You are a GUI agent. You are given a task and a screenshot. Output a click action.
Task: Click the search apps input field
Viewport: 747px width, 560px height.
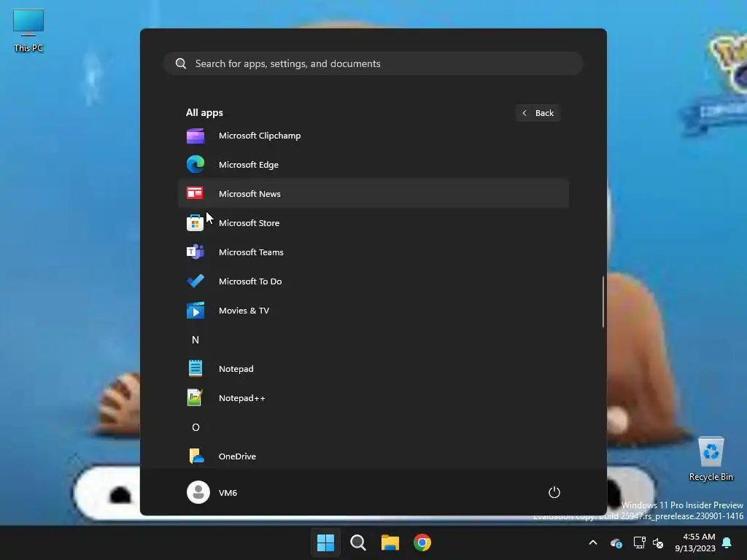pos(373,64)
